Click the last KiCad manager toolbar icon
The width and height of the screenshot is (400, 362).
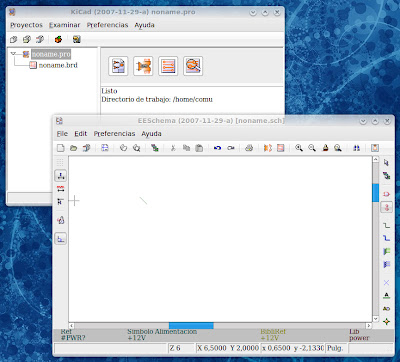[77, 40]
